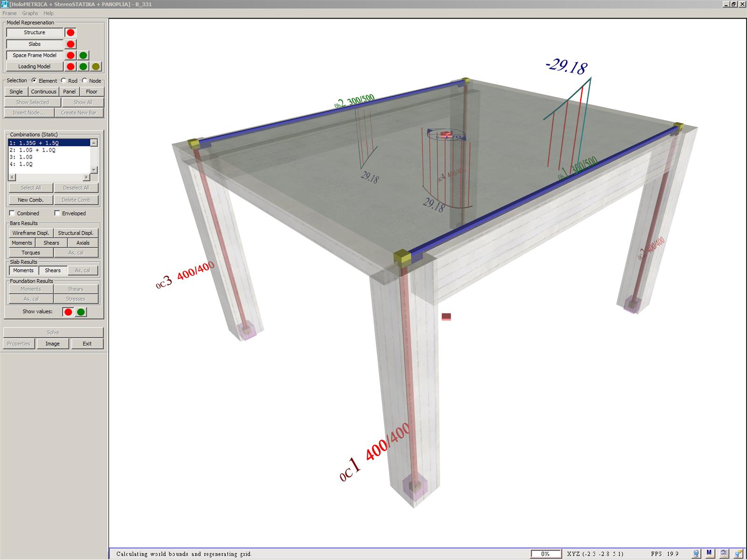Screen dimensions: 747x560
Task: Click the red dot beside Slabs
Action: click(70, 44)
